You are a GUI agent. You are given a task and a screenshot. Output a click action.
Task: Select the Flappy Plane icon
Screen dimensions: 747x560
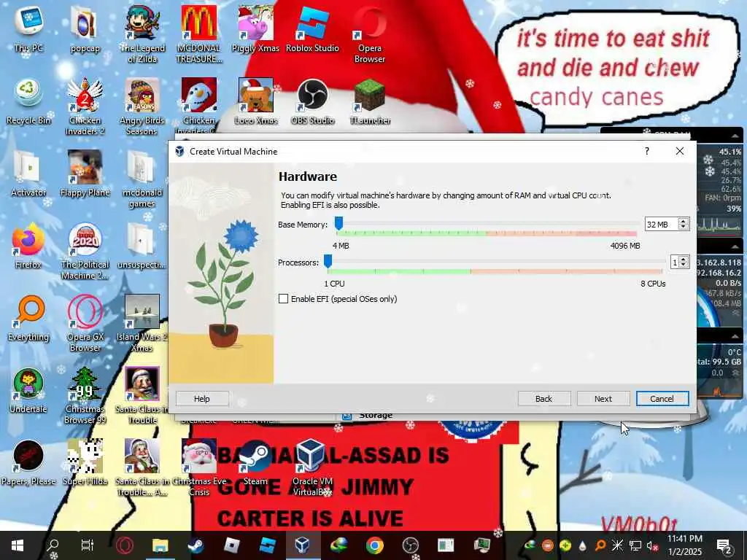pyautogui.click(x=85, y=174)
